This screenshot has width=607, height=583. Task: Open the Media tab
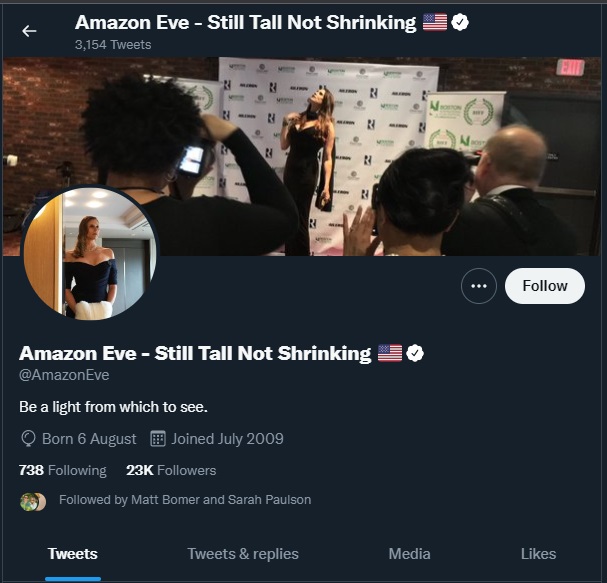pos(409,554)
